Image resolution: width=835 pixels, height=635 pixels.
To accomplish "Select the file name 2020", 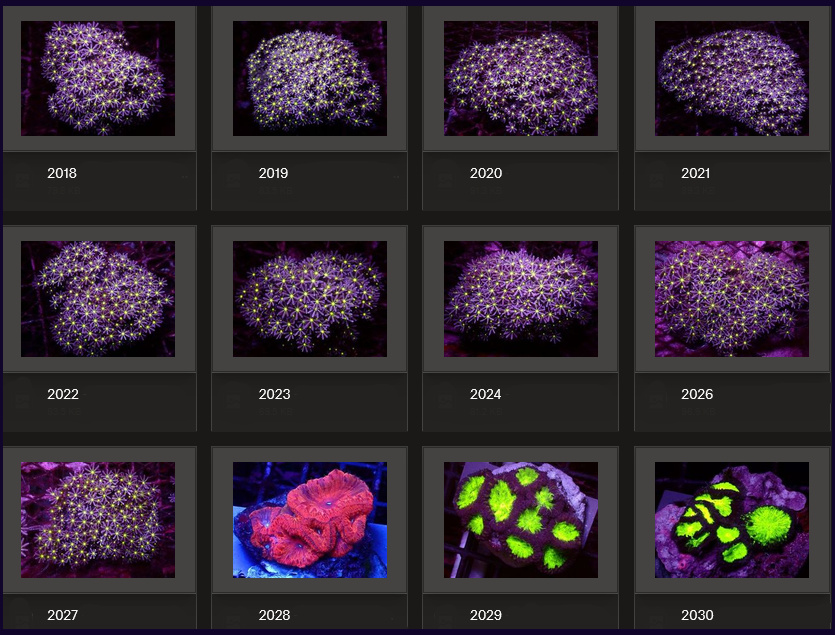I will 486,173.
